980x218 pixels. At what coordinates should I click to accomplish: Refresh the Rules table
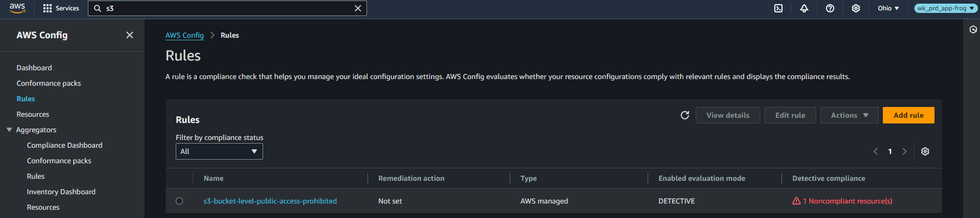[685, 115]
